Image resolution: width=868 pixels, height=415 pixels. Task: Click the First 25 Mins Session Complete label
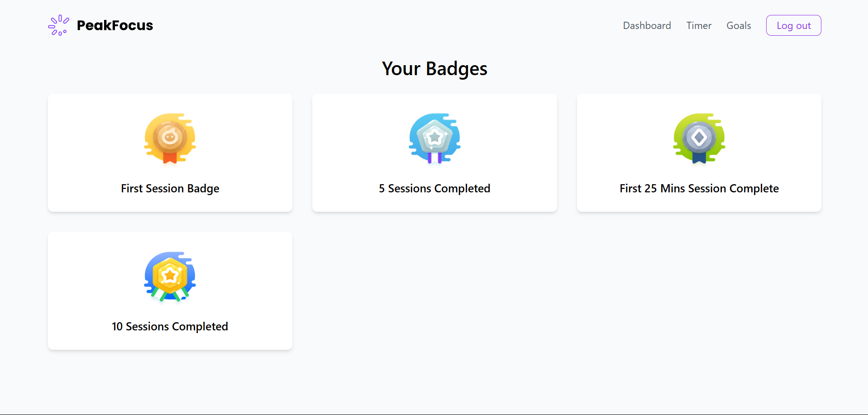tap(699, 188)
